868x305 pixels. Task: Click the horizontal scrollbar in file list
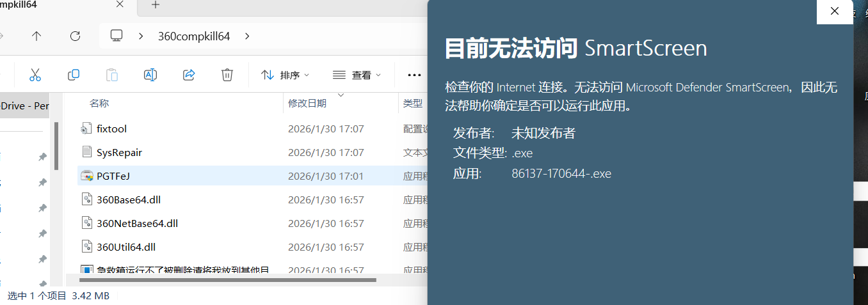pyautogui.click(x=228, y=280)
